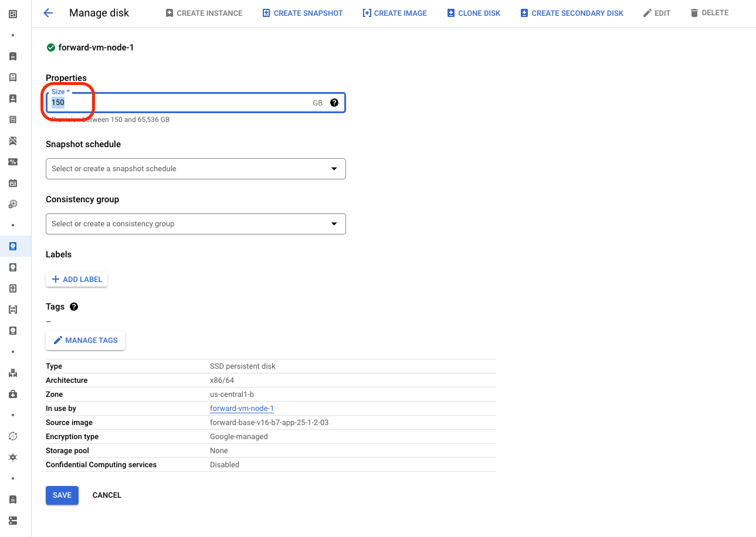The width and height of the screenshot is (756, 537).
Task: Click the help icon in the Size field
Action: [334, 103]
